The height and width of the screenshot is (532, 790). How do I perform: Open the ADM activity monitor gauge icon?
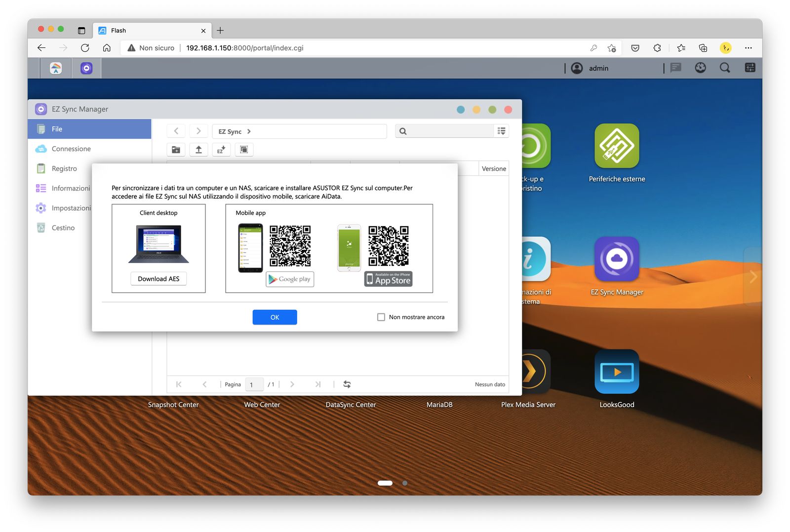(700, 68)
